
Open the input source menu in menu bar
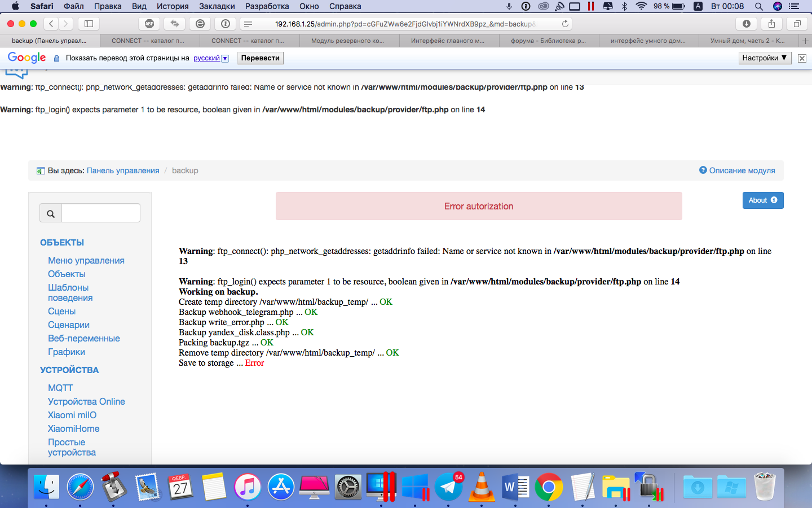click(698, 6)
